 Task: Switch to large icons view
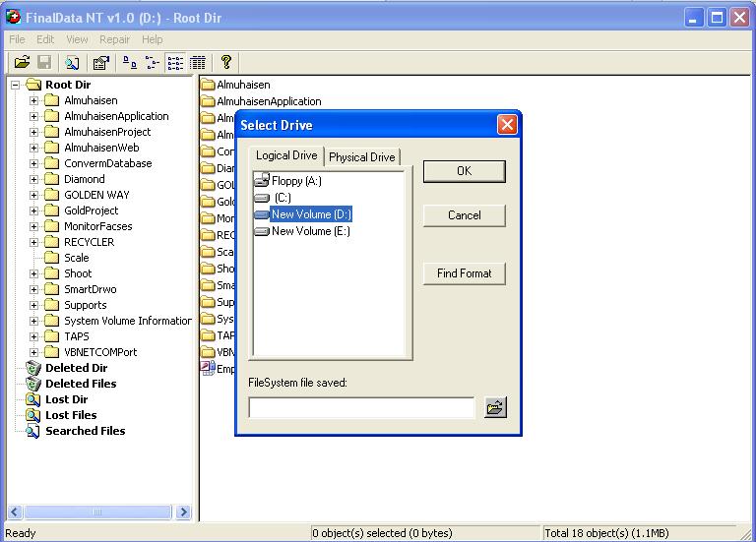pyautogui.click(x=129, y=62)
